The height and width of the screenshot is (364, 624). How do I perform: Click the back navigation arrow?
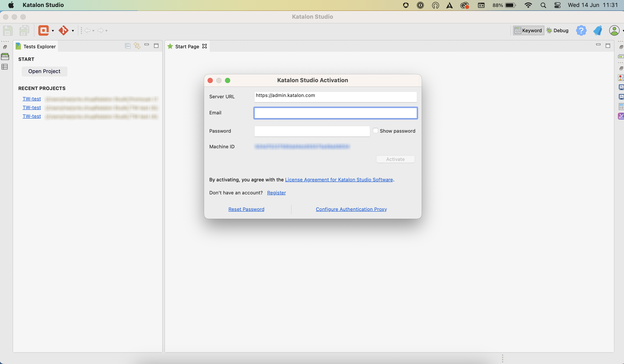coord(87,30)
